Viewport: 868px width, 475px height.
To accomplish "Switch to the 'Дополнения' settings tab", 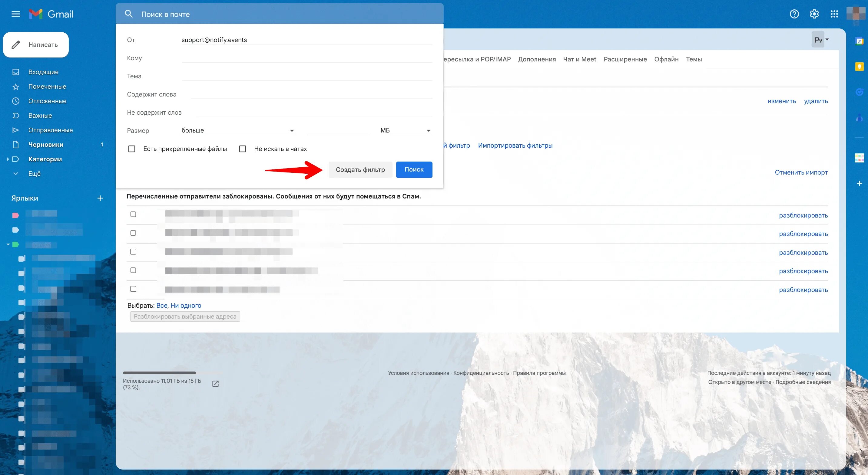I will click(x=536, y=59).
